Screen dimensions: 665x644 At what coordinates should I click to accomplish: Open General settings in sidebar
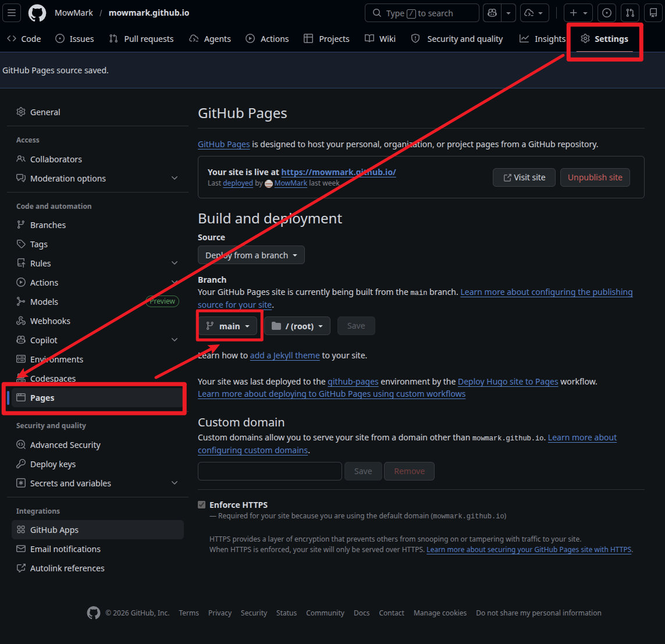pos(98,112)
